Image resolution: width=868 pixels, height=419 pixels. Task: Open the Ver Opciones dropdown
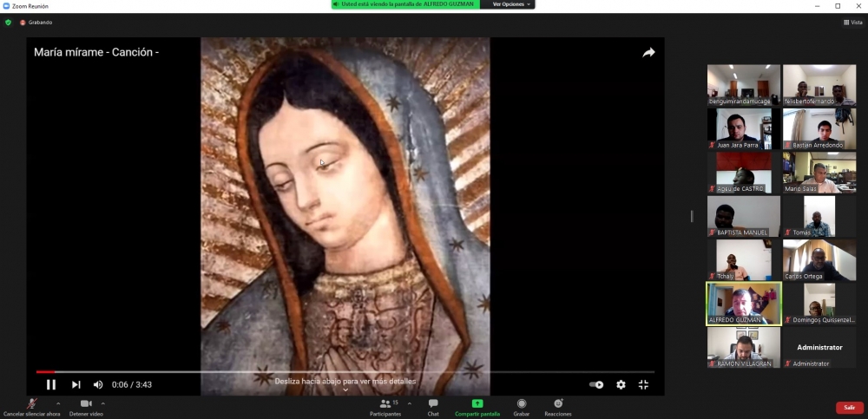click(511, 4)
